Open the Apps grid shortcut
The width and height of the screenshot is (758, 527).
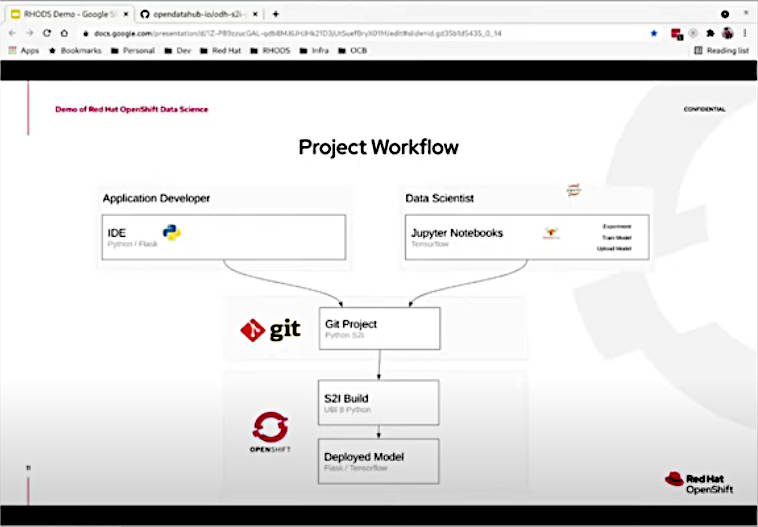click(24, 50)
